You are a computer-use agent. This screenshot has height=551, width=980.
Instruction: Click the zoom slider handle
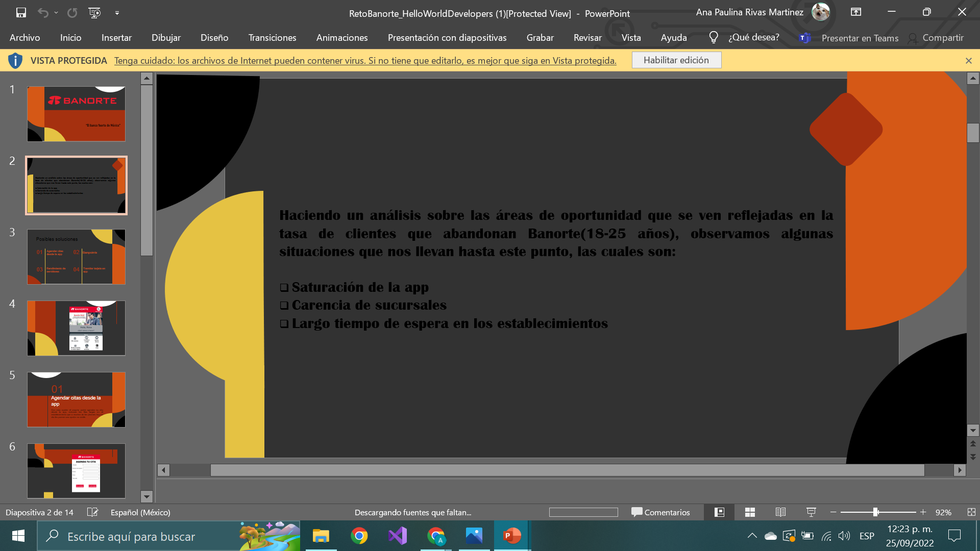coord(875,512)
